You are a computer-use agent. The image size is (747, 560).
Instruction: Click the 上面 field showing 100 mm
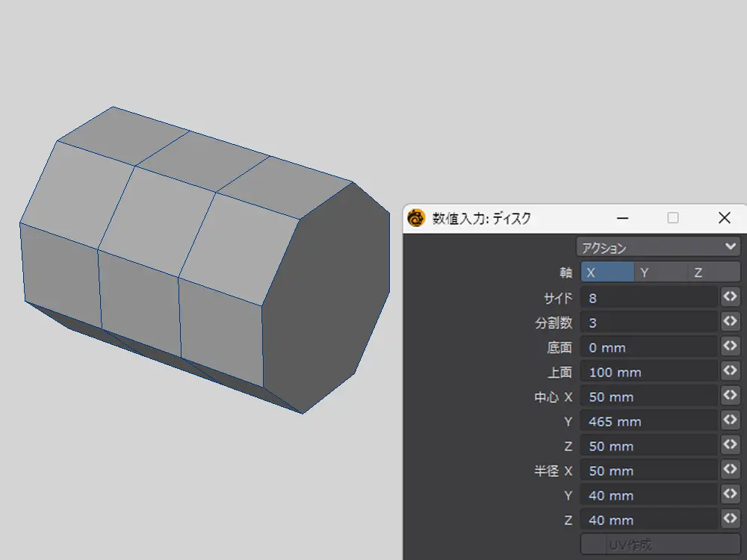pyautogui.click(x=648, y=372)
